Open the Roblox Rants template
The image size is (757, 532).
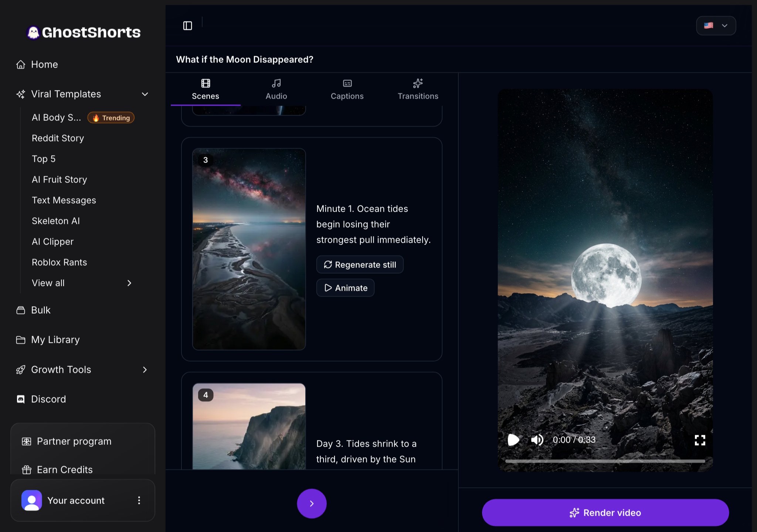click(60, 262)
